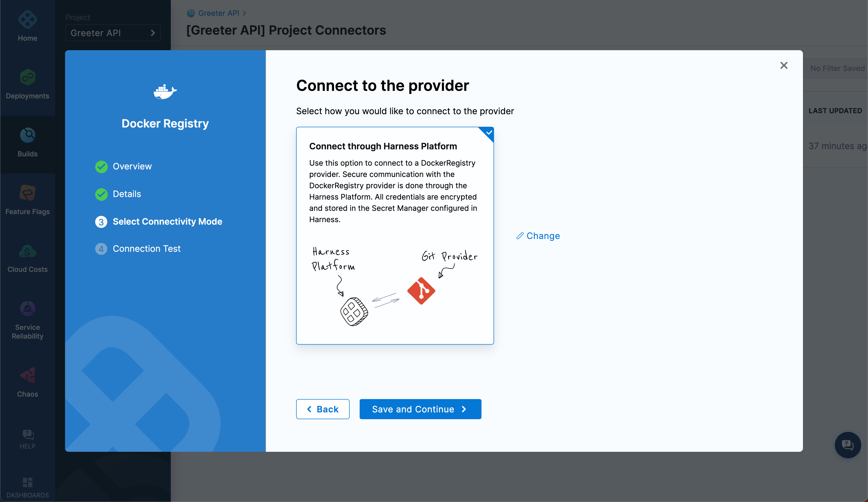Click the No Filter Saved dropdown

[x=837, y=69]
